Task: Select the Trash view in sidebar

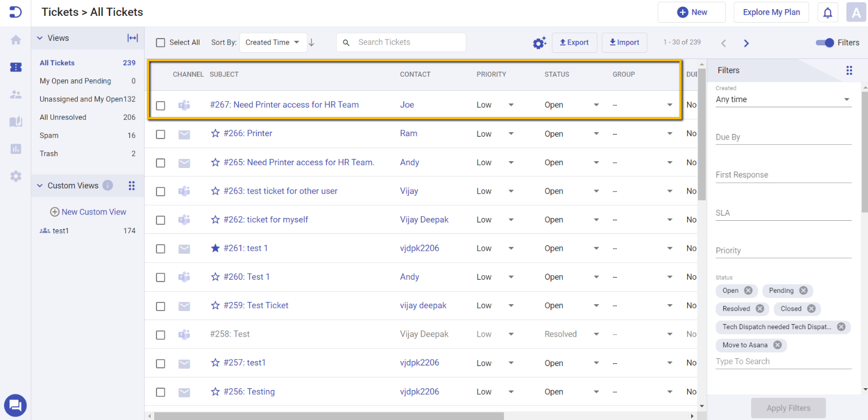Action: pyautogui.click(x=48, y=153)
